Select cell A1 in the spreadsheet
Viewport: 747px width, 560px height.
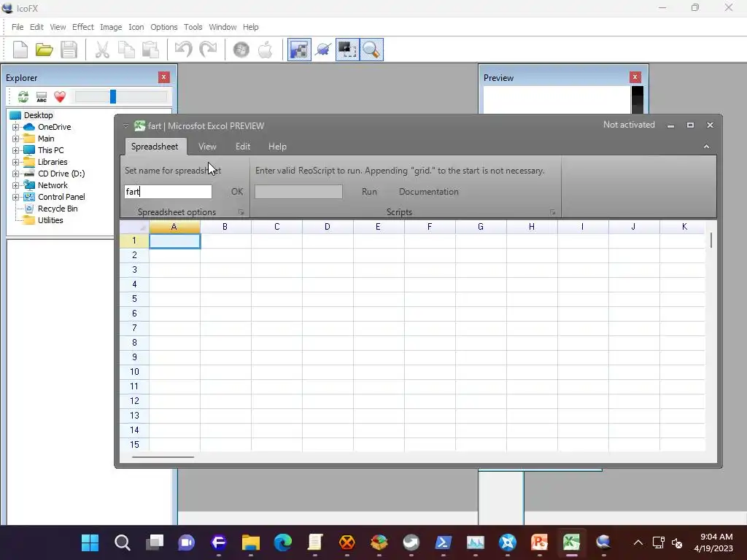[175, 241]
